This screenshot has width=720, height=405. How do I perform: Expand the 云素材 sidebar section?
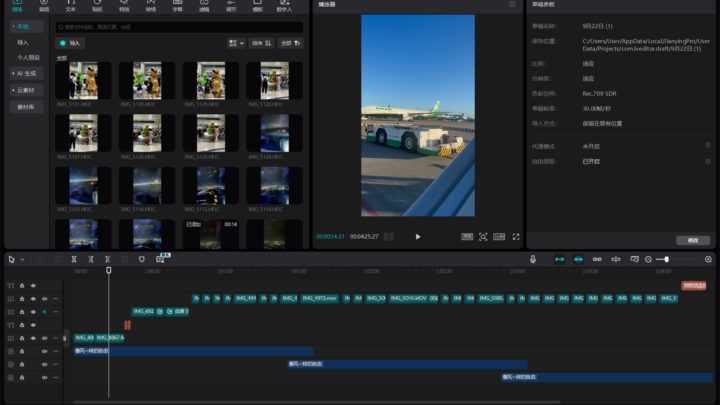coord(27,90)
